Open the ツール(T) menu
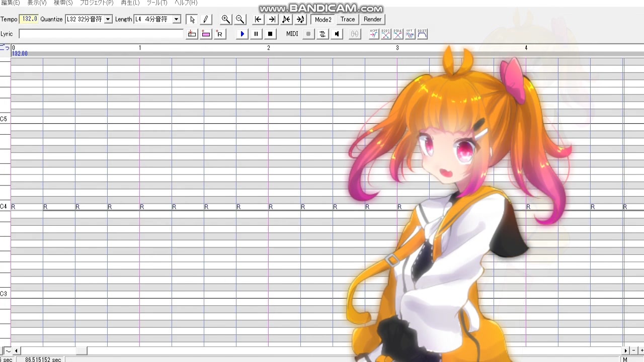The width and height of the screenshot is (644, 362). pos(156,3)
